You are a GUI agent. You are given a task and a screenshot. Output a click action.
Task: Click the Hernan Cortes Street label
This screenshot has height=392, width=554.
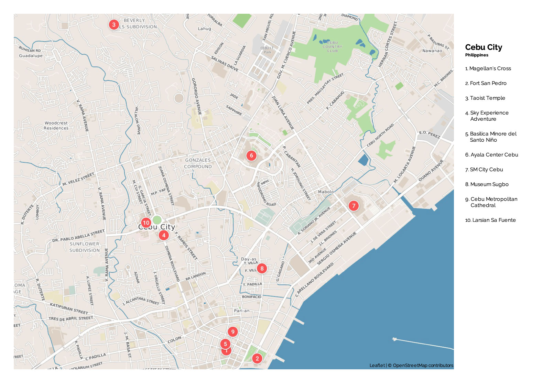388,44
